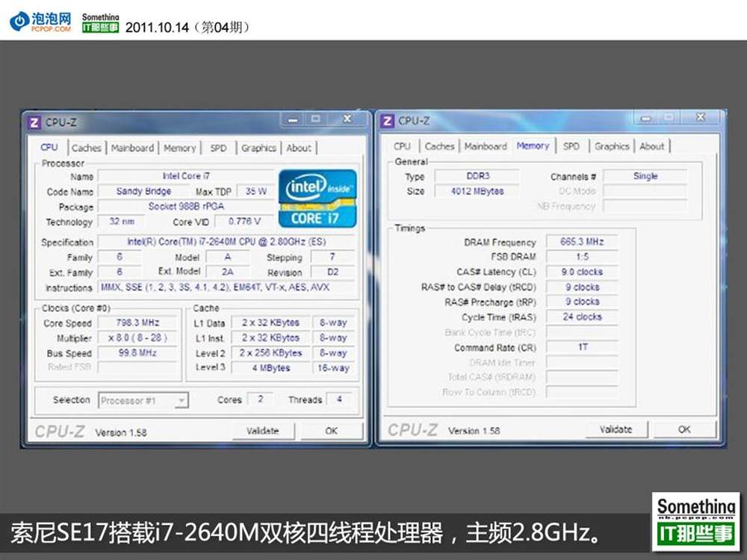
Task: Click OK in the left CPU-Z window
Action: [x=331, y=431]
